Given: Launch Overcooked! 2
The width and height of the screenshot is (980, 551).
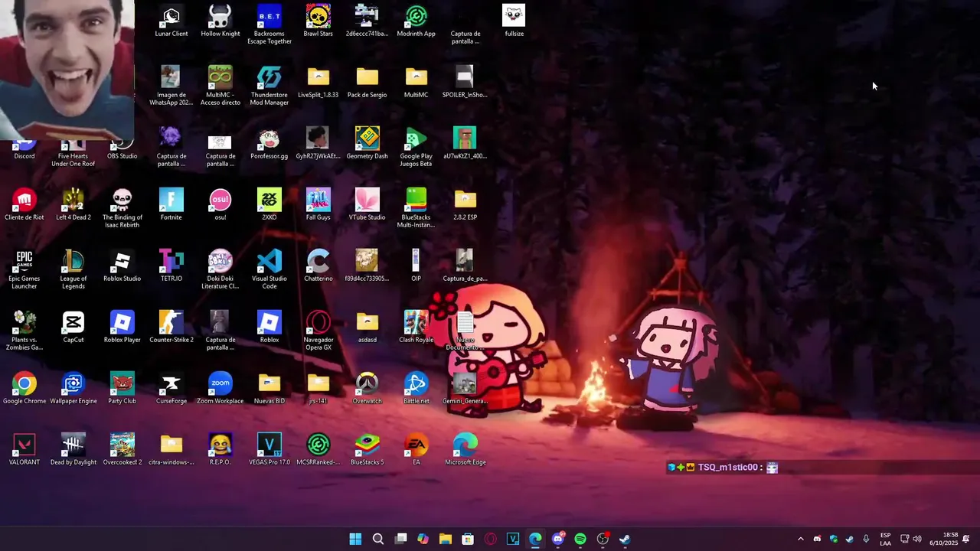Looking at the screenshot, I should 122,450.
